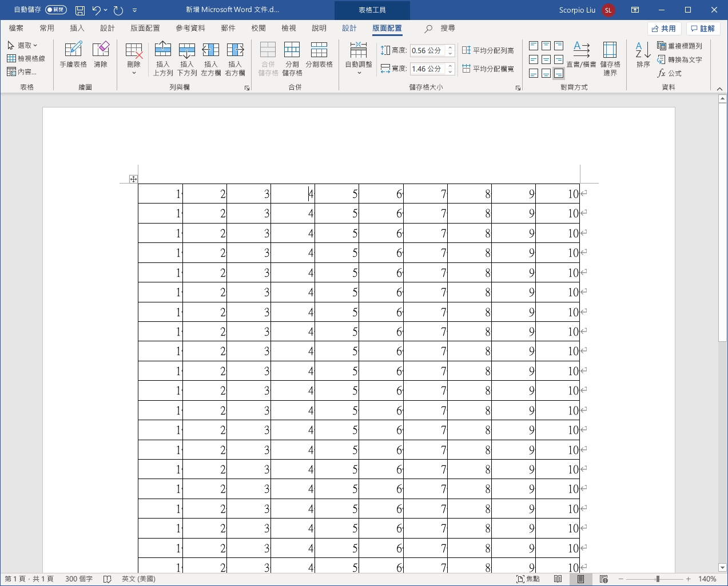Open Ribbon Display Options icon
Viewport: 728px width, 586px height.
635,10
